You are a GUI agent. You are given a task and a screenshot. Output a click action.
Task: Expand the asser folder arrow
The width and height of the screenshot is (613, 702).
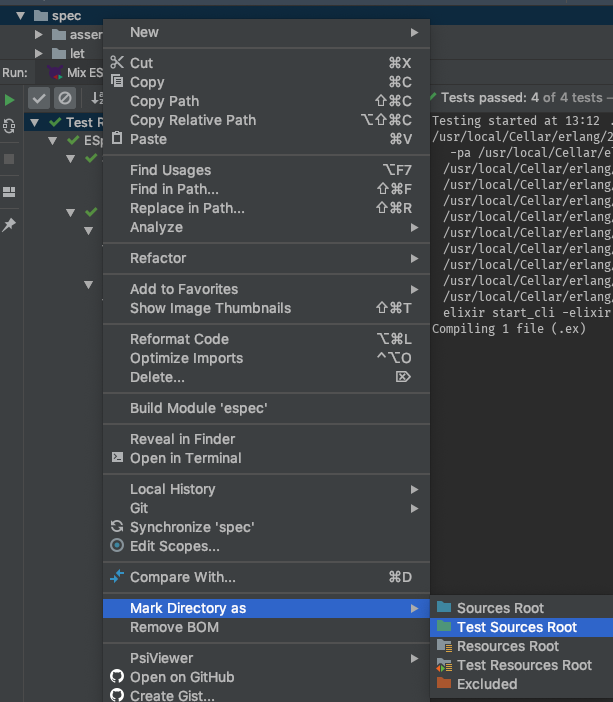tap(39, 34)
